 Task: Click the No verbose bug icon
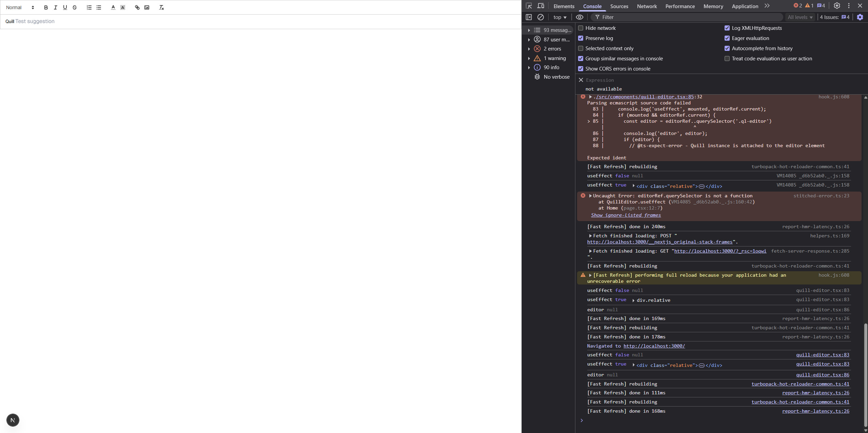pyautogui.click(x=537, y=77)
